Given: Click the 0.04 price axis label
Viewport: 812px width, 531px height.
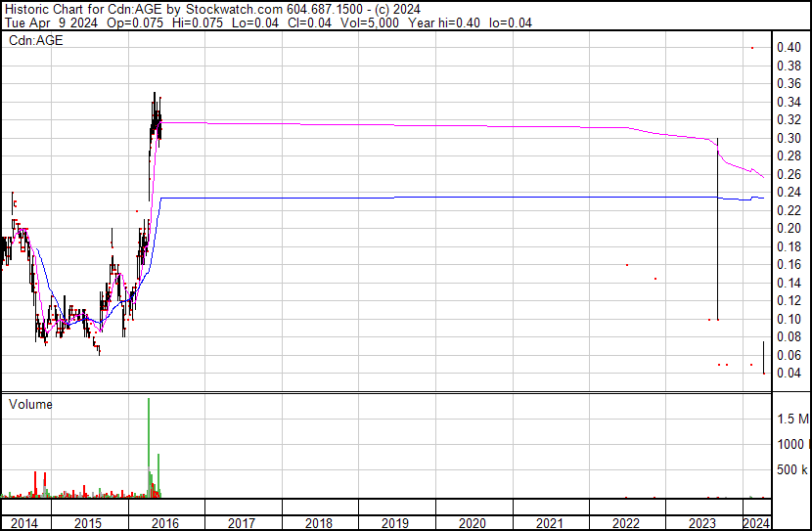Looking at the screenshot, I should [x=789, y=374].
